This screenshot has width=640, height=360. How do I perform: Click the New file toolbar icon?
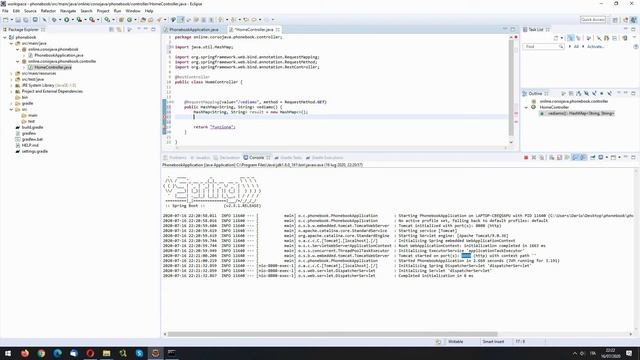coord(5,20)
